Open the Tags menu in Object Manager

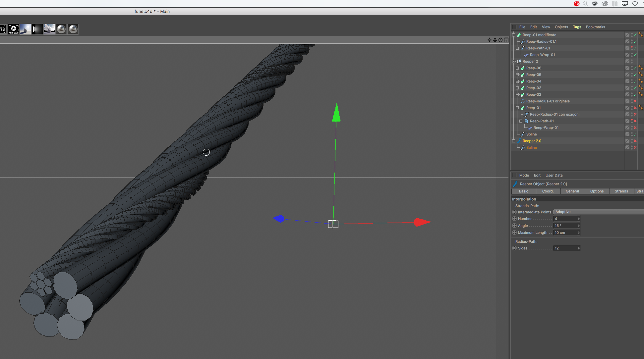point(577,27)
